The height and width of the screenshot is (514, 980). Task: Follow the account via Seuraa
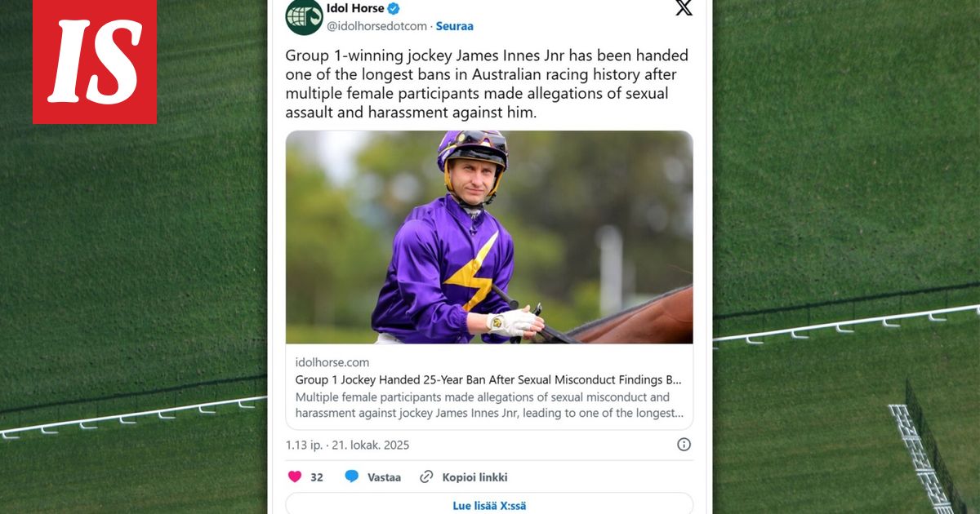coord(455,26)
